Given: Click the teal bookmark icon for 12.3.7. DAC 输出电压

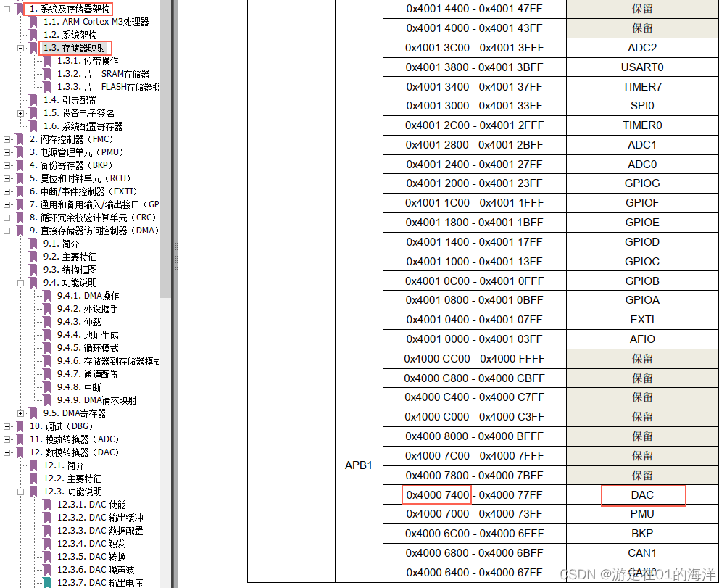Looking at the screenshot, I should pyautogui.click(x=47, y=582).
